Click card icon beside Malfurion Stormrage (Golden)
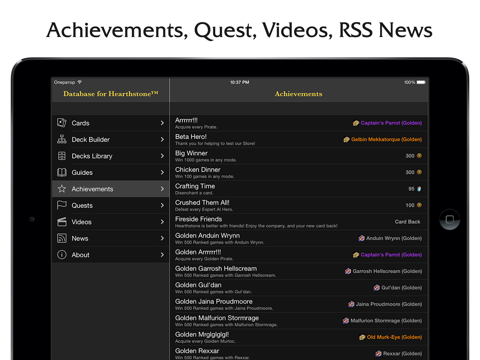Viewport: 480px width, 360px height. click(x=346, y=320)
